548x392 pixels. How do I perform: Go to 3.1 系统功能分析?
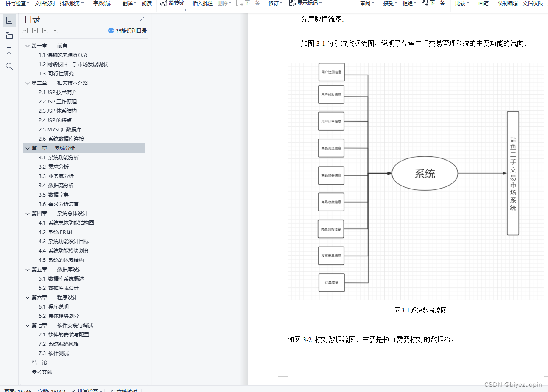click(59, 158)
